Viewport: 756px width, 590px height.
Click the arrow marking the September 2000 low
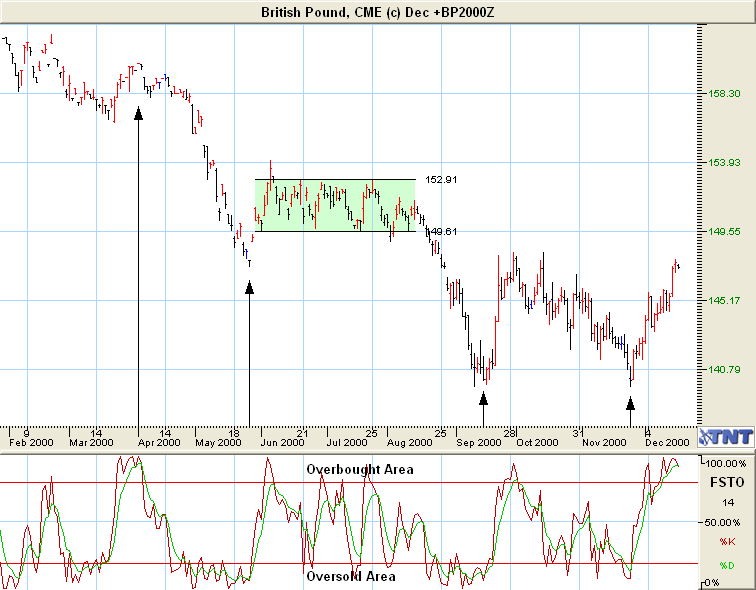[484, 399]
